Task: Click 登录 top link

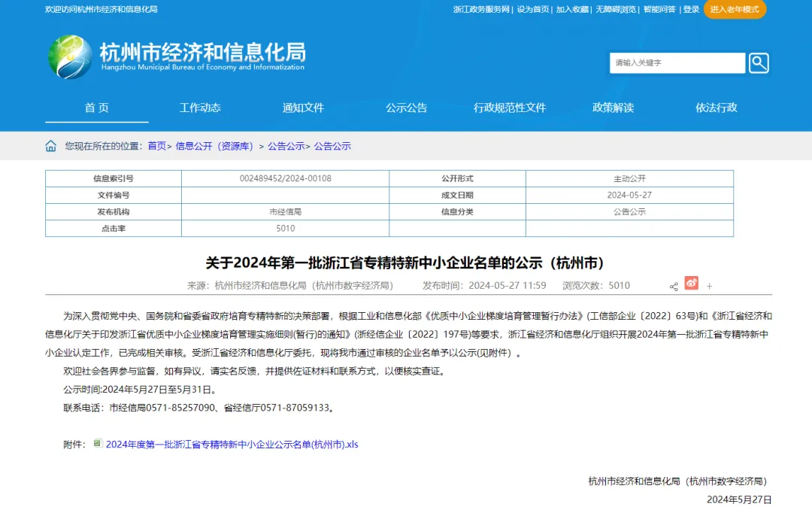Action: 691,9
